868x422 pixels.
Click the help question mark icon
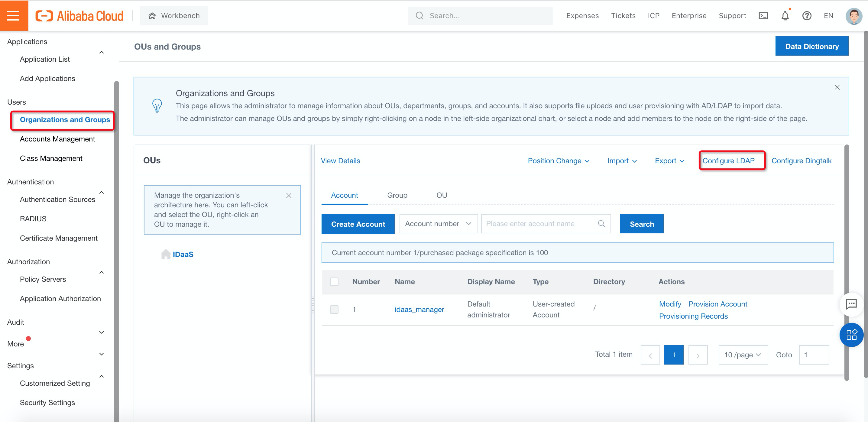(x=806, y=16)
